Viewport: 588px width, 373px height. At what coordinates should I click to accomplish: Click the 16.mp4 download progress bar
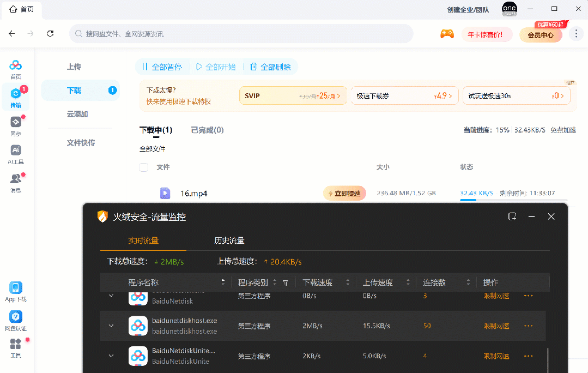513,200
